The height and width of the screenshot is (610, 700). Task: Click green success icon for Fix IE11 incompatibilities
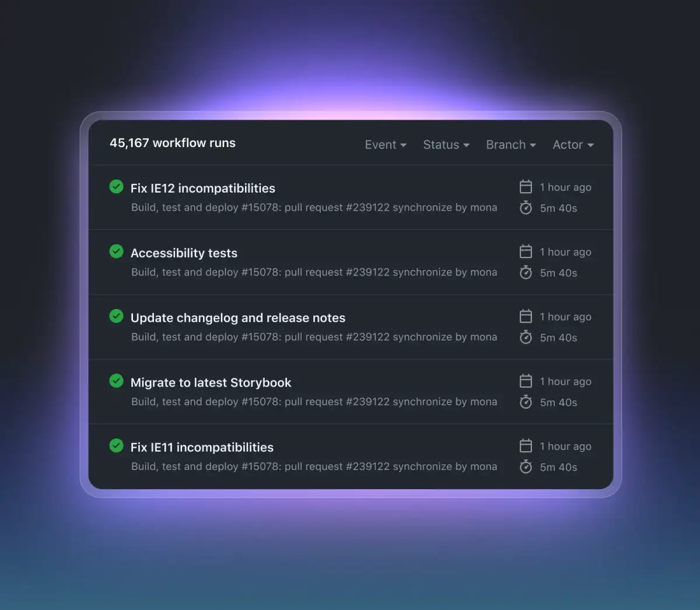[117, 446]
